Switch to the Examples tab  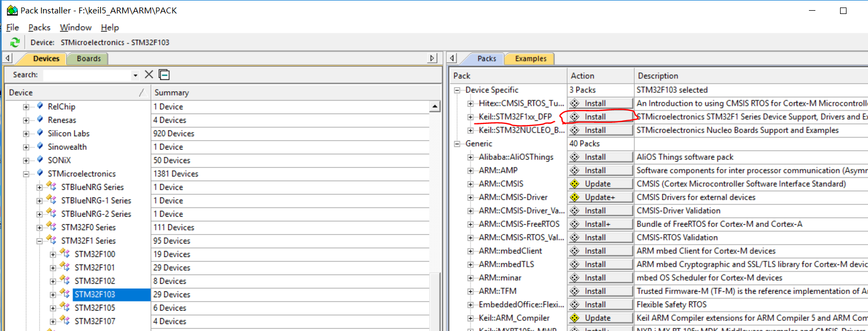(x=531, y=58)
